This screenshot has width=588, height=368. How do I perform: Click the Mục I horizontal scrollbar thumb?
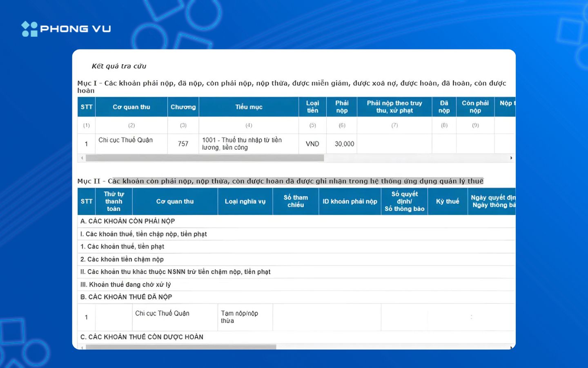pyautogui.click(x=205, y=158)
